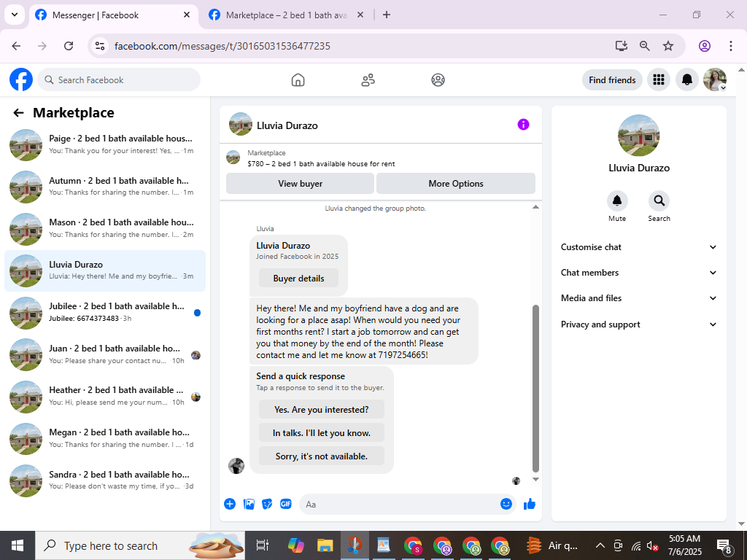
Task: Click the chat scrollbar up arrow
Action: [x=535, y=206]
